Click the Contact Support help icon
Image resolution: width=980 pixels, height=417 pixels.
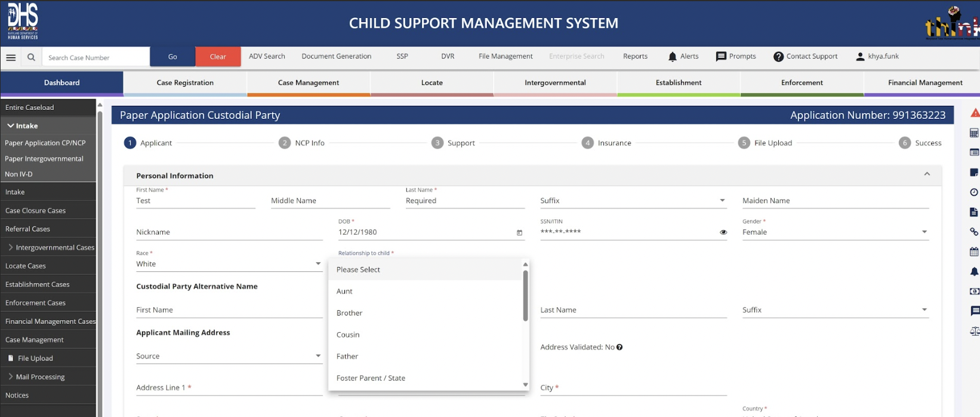(778, 57)
